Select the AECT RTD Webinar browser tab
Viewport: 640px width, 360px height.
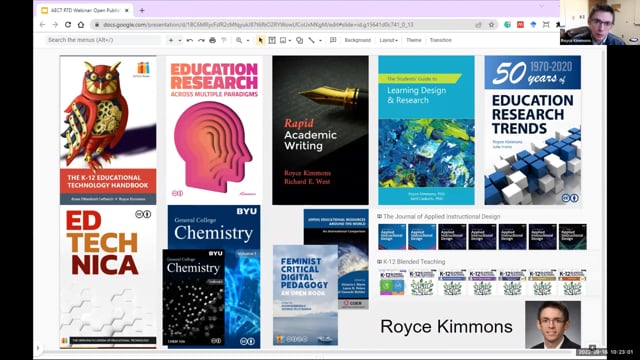[85, 10]
